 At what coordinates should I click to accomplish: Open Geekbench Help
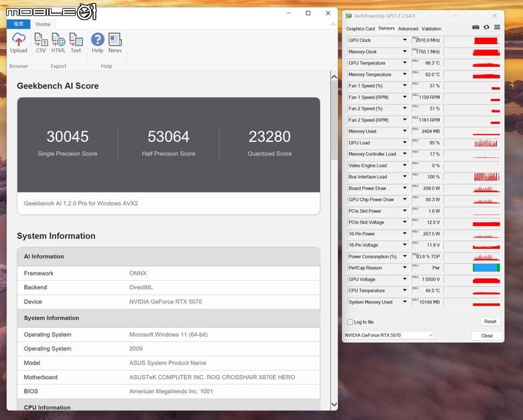(x=97, y=43)
